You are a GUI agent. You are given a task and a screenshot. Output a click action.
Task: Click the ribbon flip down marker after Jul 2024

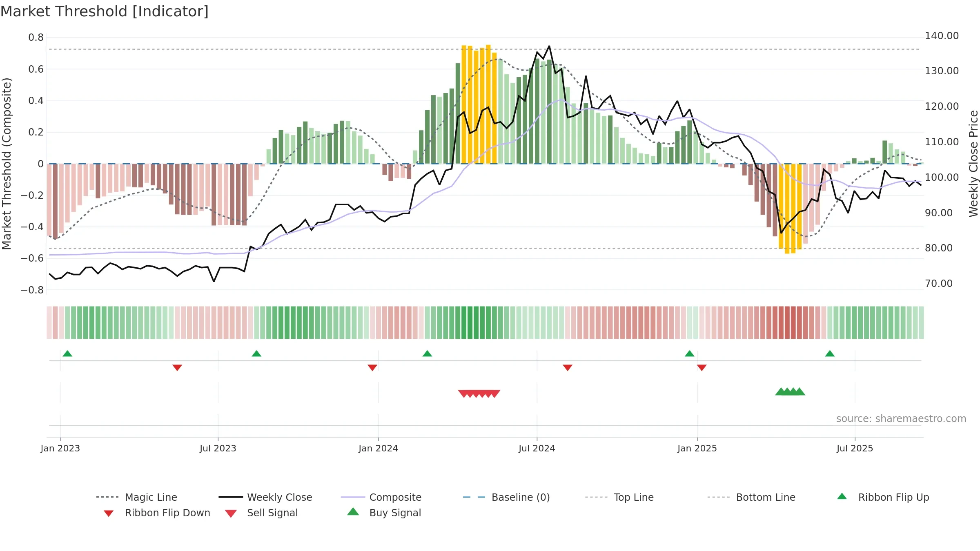(568, 368)
